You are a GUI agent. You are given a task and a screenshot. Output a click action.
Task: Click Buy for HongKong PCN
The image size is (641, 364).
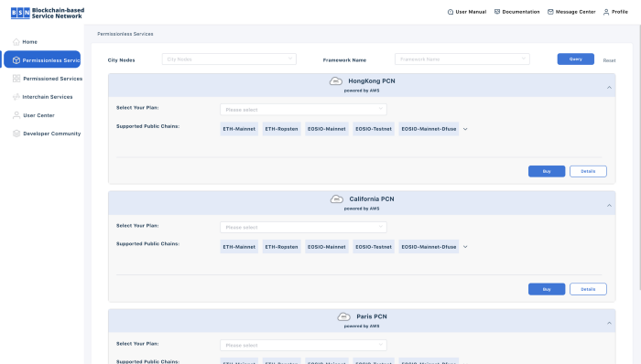click(547, 171)
